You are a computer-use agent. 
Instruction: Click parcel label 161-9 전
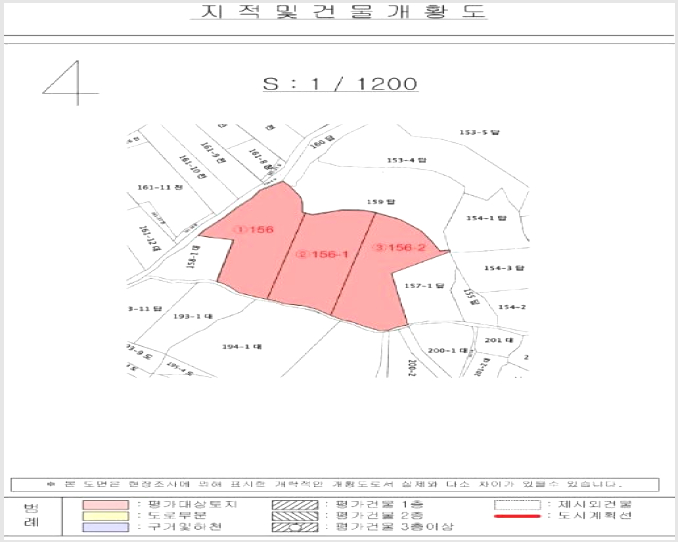[213, 153]
